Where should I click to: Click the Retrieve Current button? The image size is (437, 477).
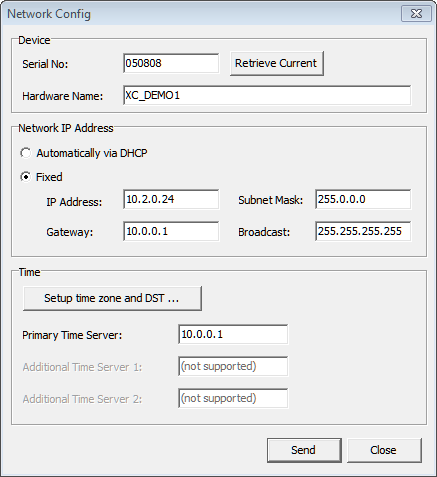(x=276, y=63)
